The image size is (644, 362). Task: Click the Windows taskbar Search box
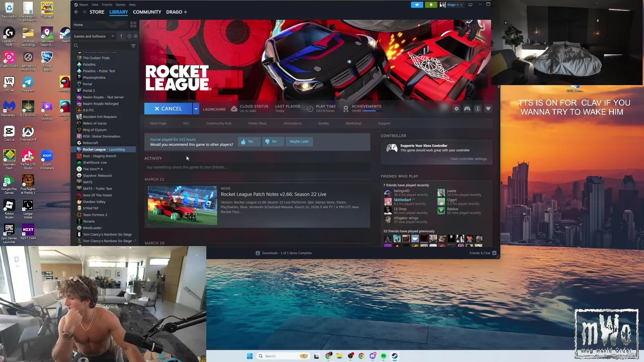[283, 356]
